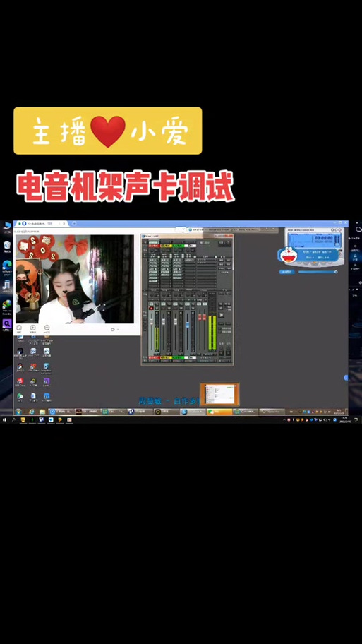Click the white fader handle on the second mixer channel
Screen dimensions: 362x644
coord(164,321)
